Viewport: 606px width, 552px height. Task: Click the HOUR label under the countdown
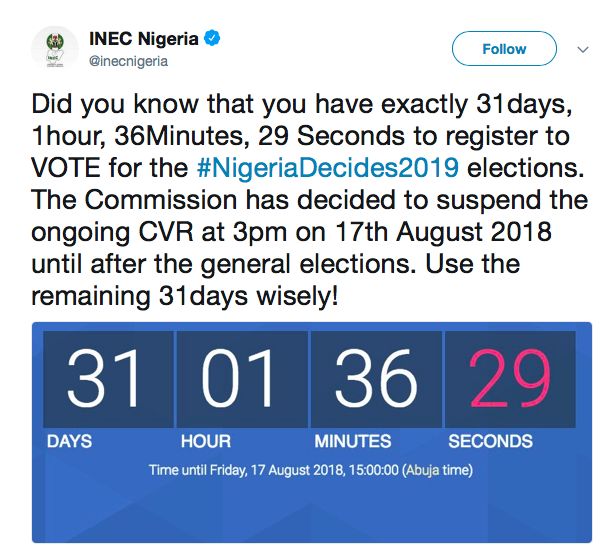[206, 441]
